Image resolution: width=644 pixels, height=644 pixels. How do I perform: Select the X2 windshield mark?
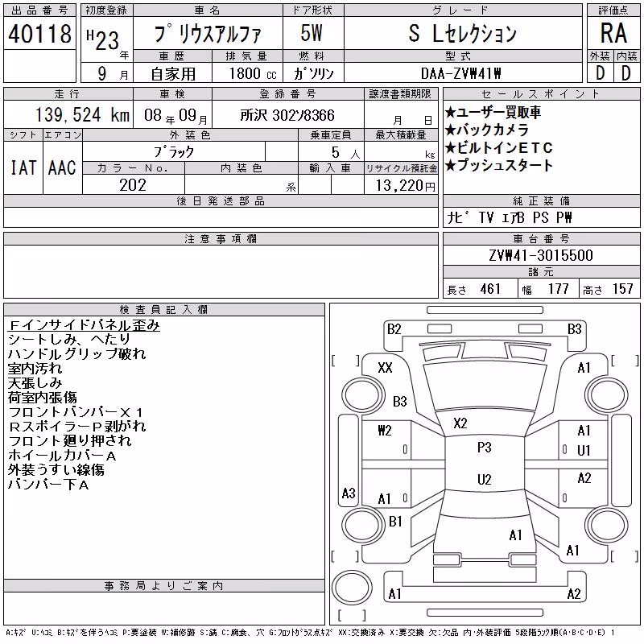click(x=460, y=423)
